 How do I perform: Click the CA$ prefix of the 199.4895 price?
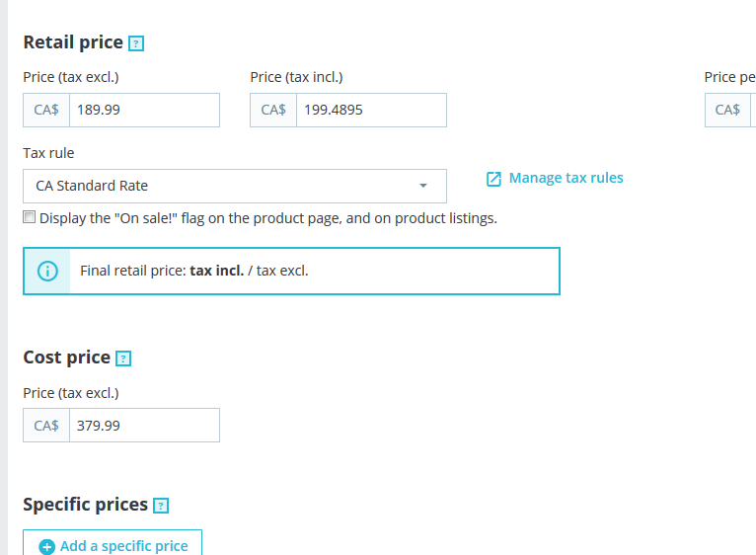[273, 110]
